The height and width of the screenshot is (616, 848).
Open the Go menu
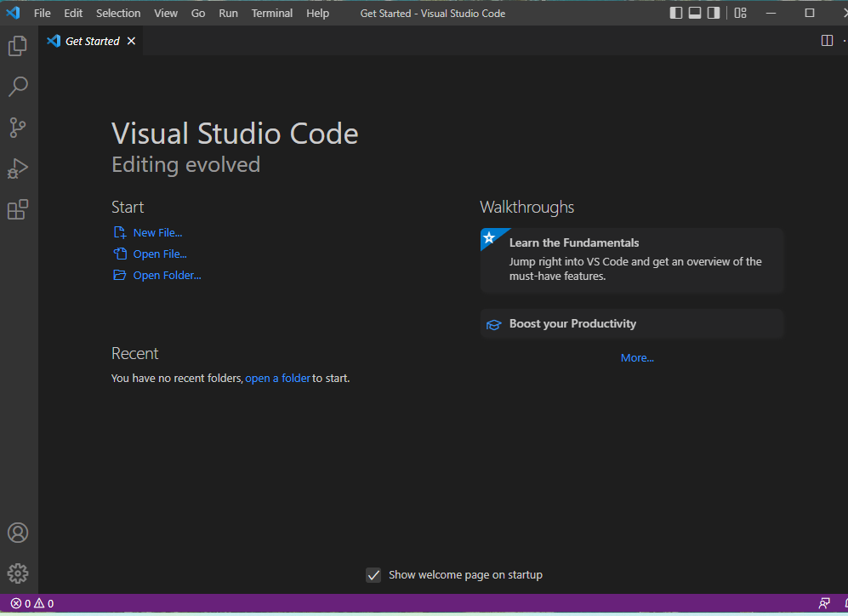(198, 13)
